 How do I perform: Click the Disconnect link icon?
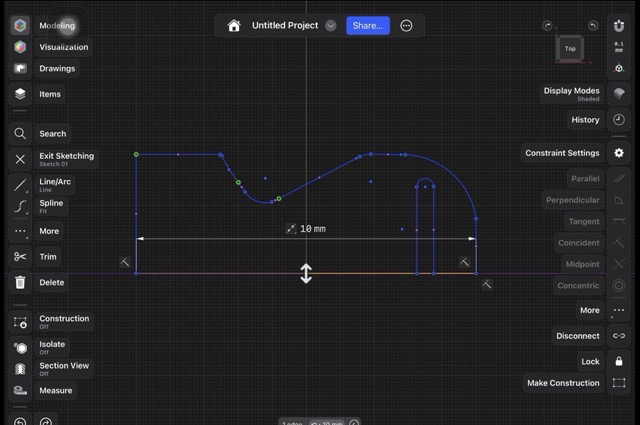(619, 336)
